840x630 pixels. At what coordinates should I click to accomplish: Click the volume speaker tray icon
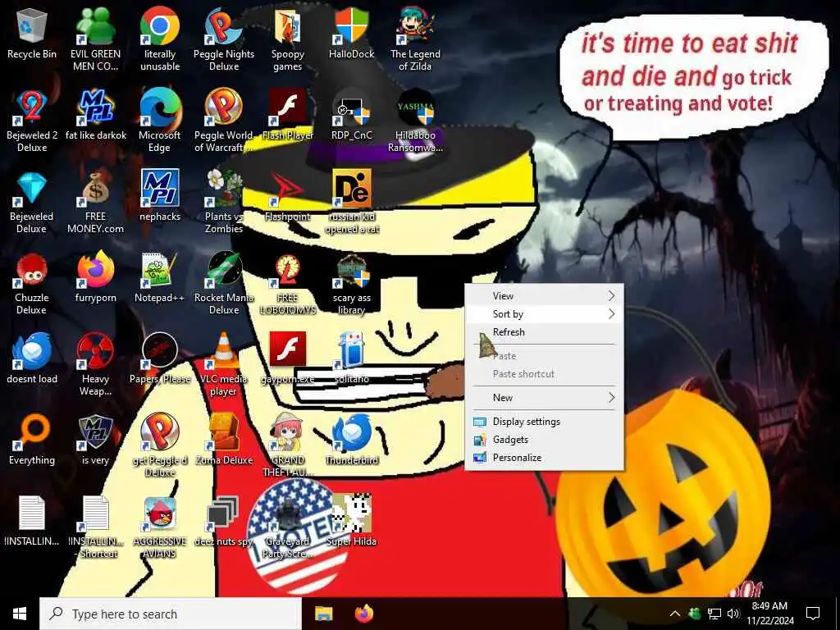pos(733,614)
